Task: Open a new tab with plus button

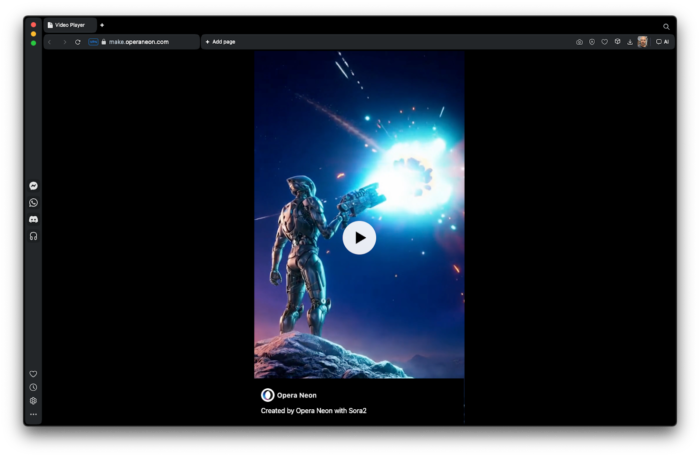Action: point(102,25)
